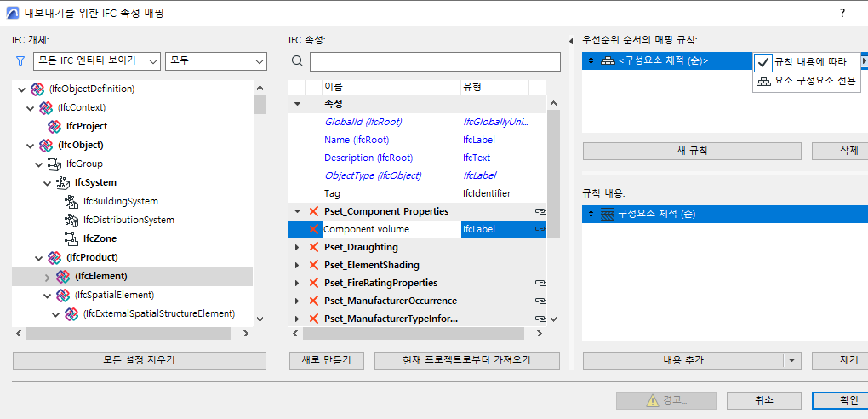Click 확인 button
868x419 pixels.
pyautogui.click(x=840, y=400)
